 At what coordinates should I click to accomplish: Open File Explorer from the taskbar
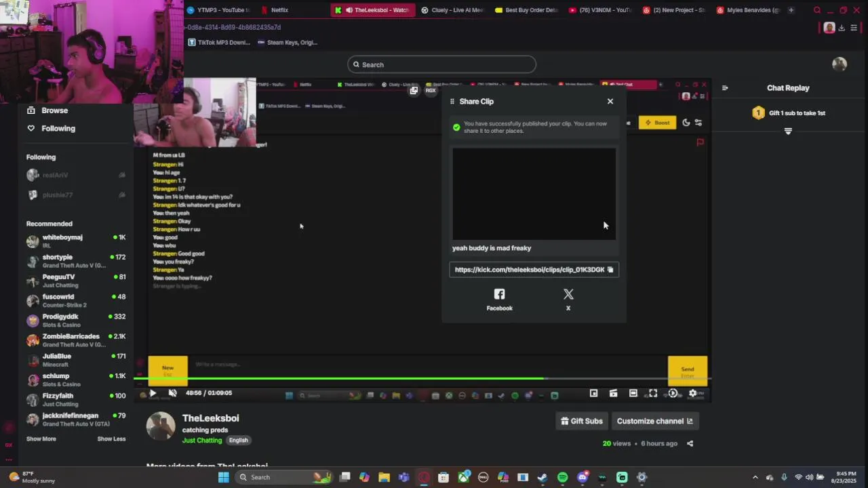pos(384,477)
